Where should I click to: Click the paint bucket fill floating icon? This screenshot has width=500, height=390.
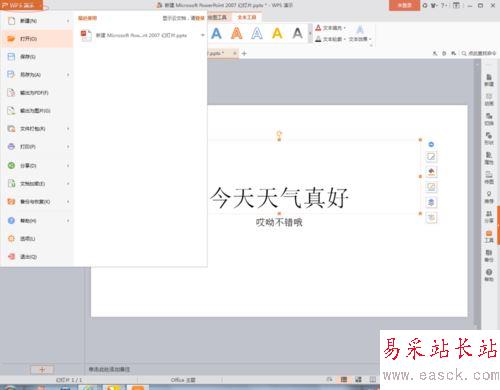[431, 172]
